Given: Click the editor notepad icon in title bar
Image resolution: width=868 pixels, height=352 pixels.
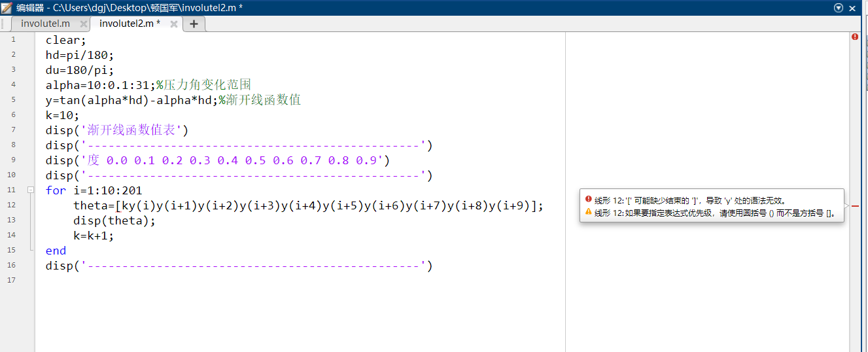Looking at the screenshot, I should point(7,8).
